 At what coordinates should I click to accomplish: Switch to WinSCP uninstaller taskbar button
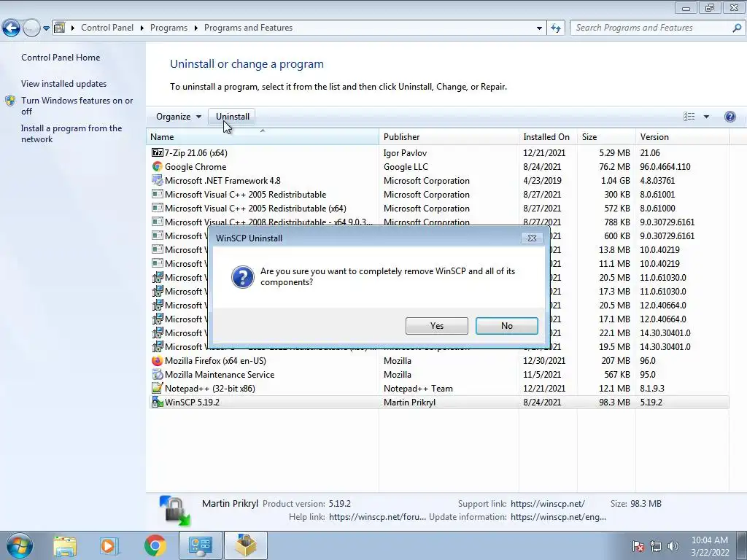(x=245, y=545)
